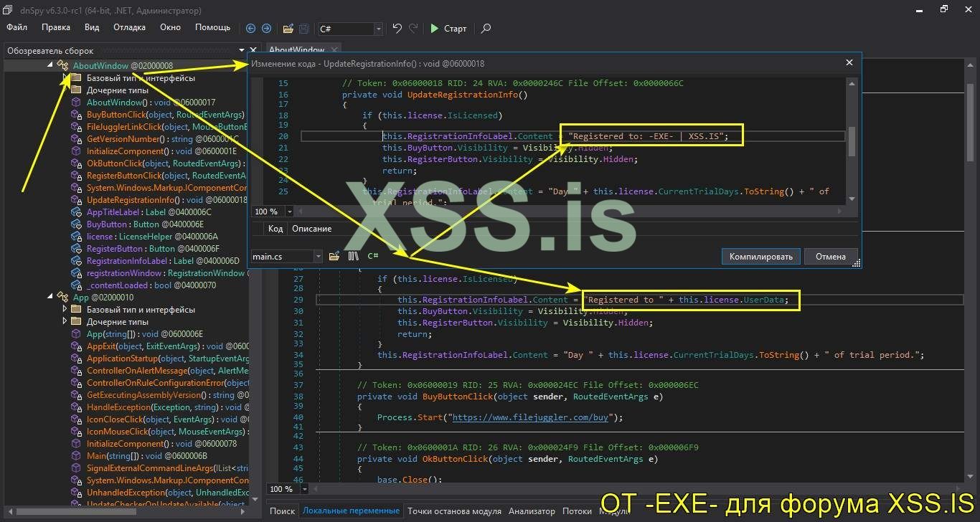Click the method icon beside AppExit
The image size is (980, 522).
(x=76, y=346)
